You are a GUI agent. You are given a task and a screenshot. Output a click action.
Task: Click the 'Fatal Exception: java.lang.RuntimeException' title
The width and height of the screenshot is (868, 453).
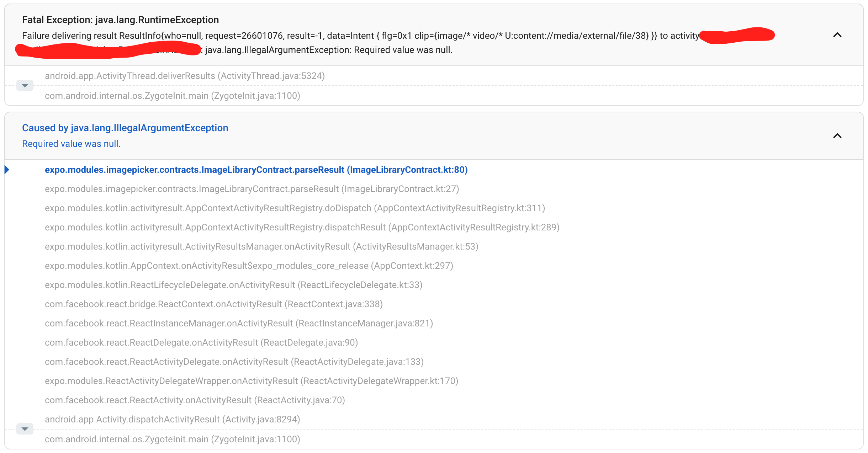pyautogui.click(x=120, y=20)
